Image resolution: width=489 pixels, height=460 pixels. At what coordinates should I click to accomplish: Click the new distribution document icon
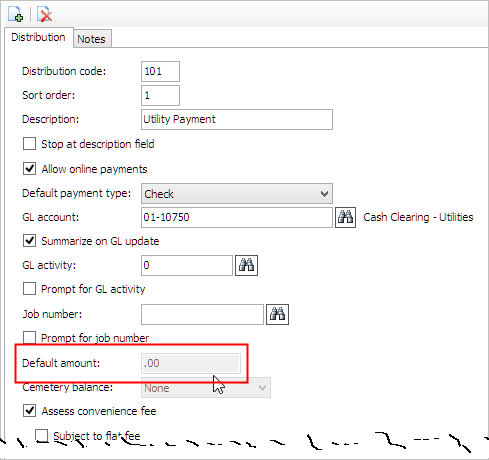point(15,14)
